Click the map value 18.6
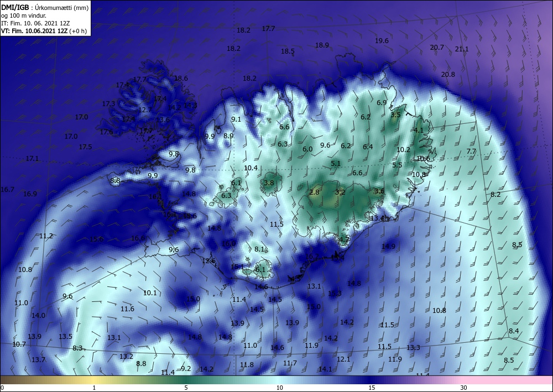Viewport: 553px width, 392px height. point(181,79)
